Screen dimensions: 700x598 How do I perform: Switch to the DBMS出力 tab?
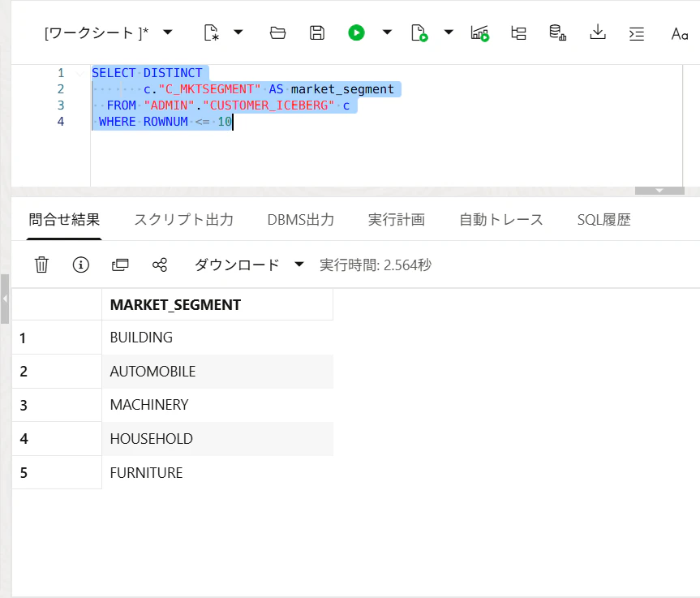tap(300, 220)
